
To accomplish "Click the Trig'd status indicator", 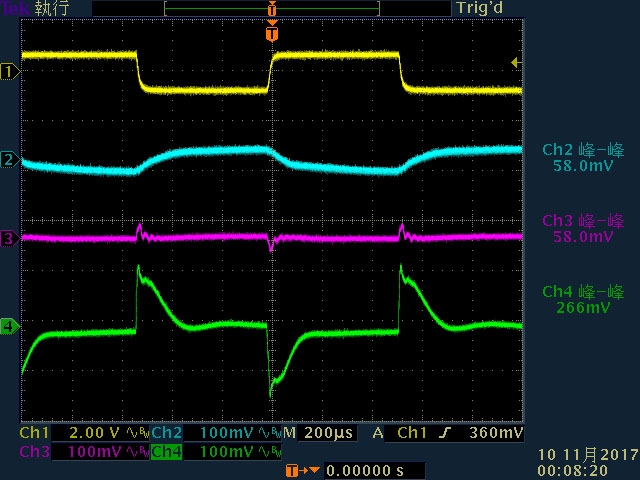I will (x=480, y=8).
